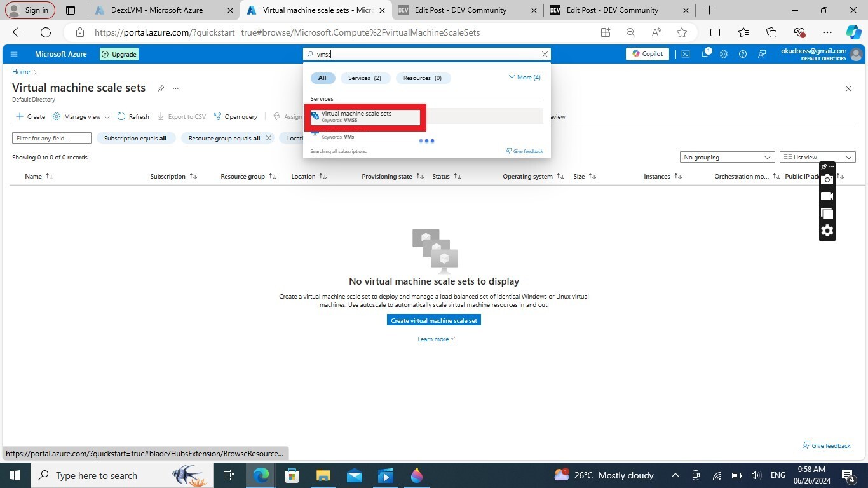Open Azure portal settings gear
The width and height of the screenshot is (868, 488).
click(724, 54)
